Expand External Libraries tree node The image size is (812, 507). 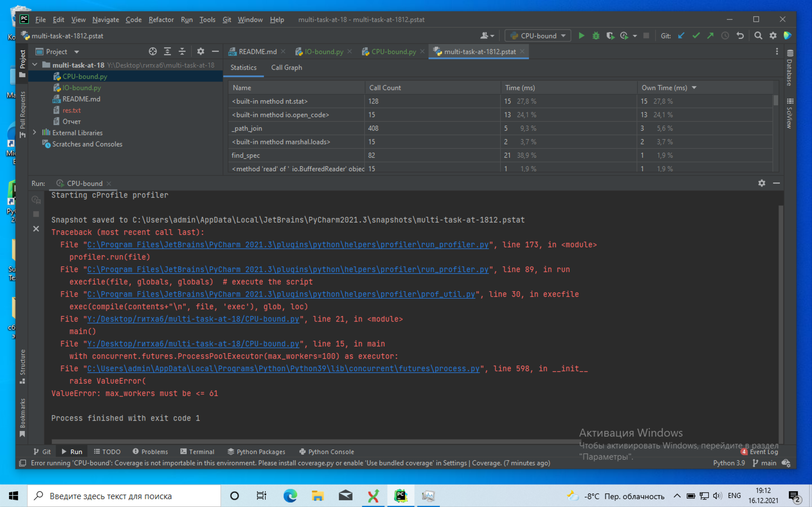[35, 132]
